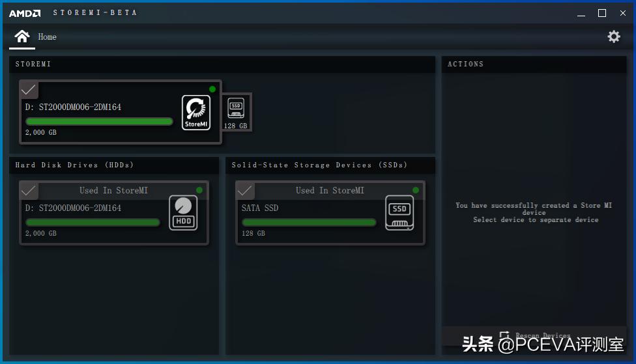Toggle the checkmark on the HDD card
The height and width of the screenshot is (364, 636).
tap(29, 191)
